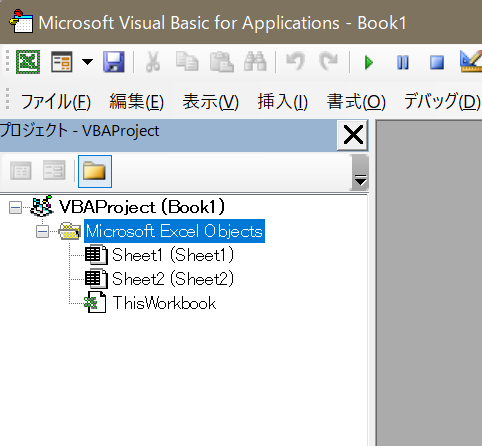Click the Cut scissors icon
This screenshot has height=446, width=482.
click(x=153, y=62)
